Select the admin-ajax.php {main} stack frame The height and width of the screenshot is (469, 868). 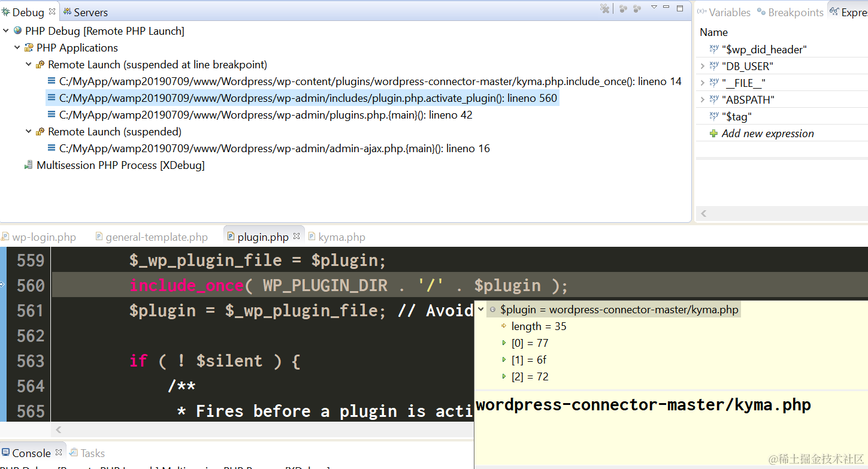(274, 149)
